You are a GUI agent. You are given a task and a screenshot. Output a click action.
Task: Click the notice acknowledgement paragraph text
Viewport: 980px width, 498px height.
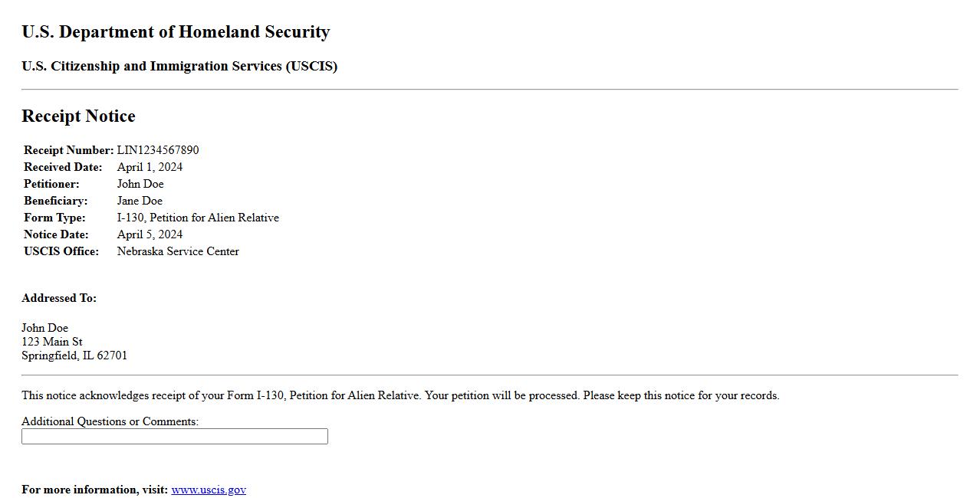click(400, 395)
